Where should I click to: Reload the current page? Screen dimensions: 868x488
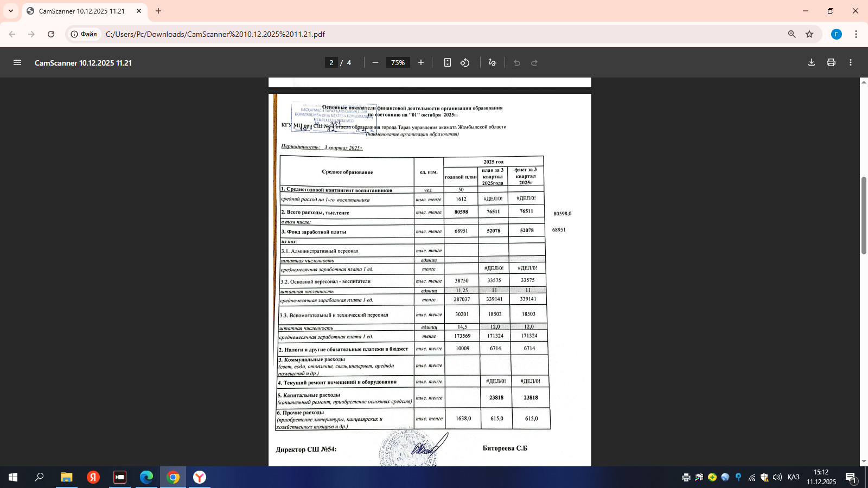(51, 34)
